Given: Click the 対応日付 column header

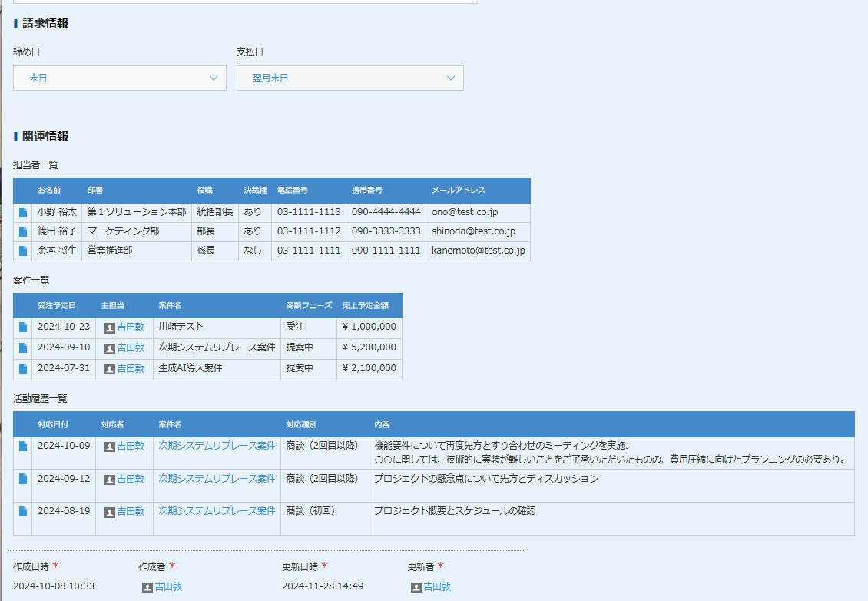Looking at the screenshot, I should 53,424.
